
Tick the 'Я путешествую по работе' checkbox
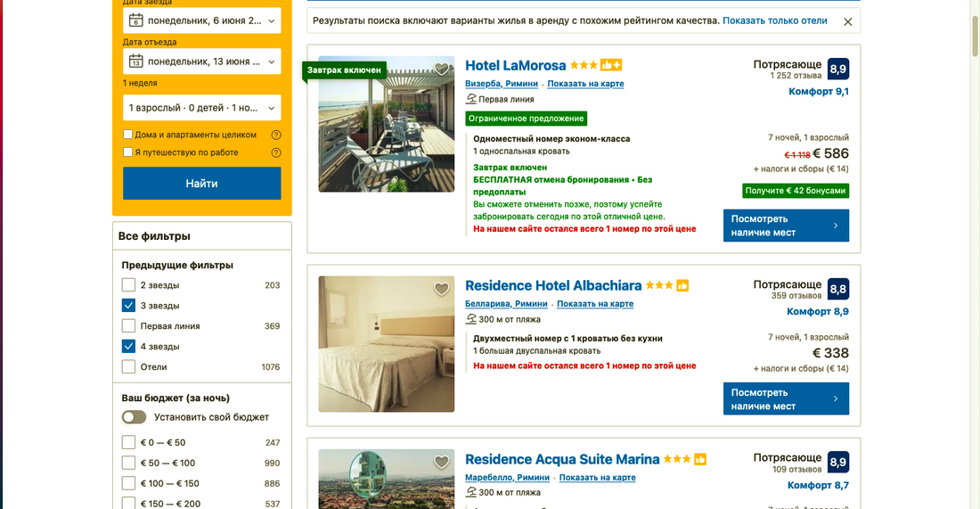pyautogui.click(x=127, y=152)
